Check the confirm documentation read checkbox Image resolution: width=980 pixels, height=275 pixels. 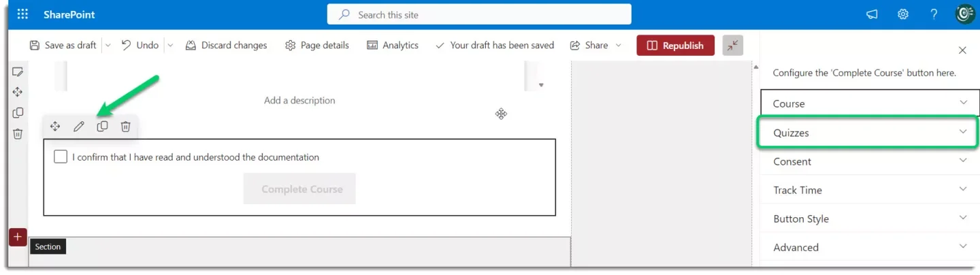(61, 157)
